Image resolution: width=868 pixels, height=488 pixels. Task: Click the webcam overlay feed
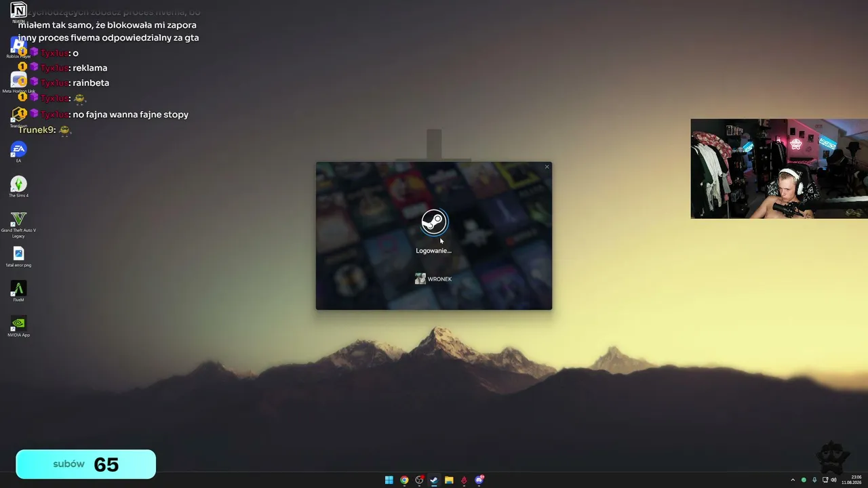pyautogui.click(x=779, y=169)
